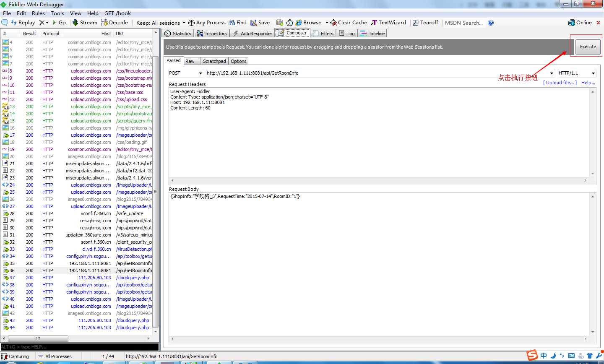Click the All Processes status bar filter
The height and width of the screenshot is (364, 604).
pyautogui.click(x=55, y=356)
